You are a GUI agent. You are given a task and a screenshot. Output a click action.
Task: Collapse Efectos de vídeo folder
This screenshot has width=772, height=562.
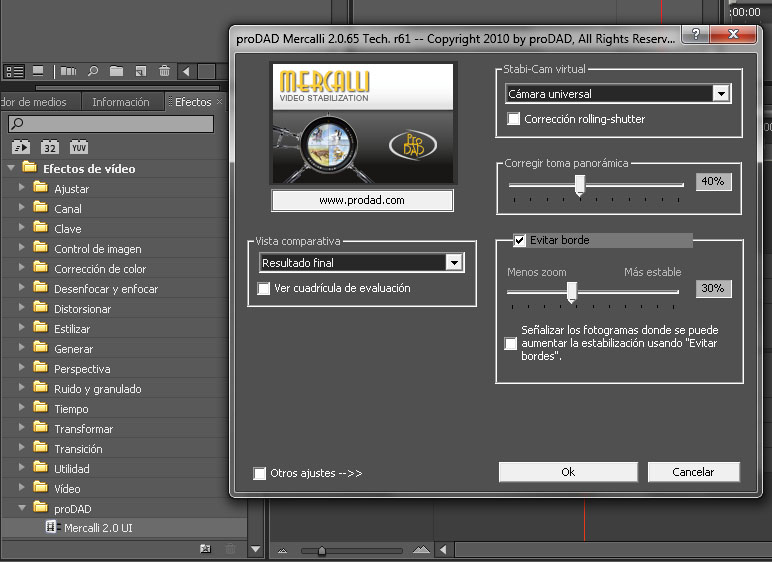click(11, 168)
